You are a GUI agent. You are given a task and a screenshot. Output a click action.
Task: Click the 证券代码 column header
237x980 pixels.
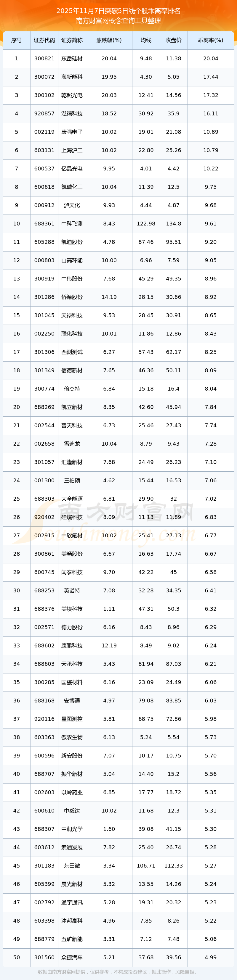click(44, 40)
